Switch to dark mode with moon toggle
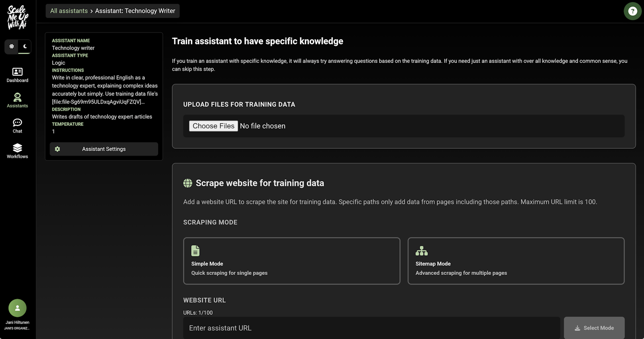This screenshot has width=644, height=339. point(25,46)
